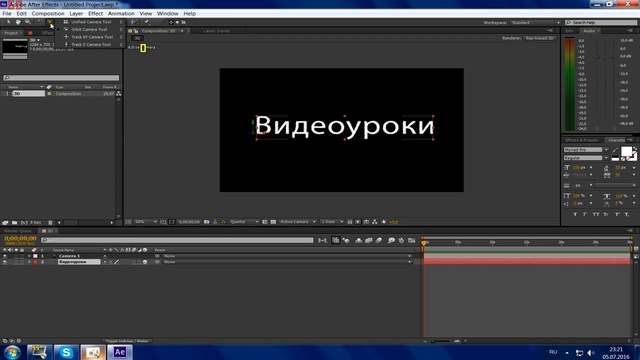Open the Render Queue tab
The height and width of the screenshot is (360, 640).
point(18,231)
